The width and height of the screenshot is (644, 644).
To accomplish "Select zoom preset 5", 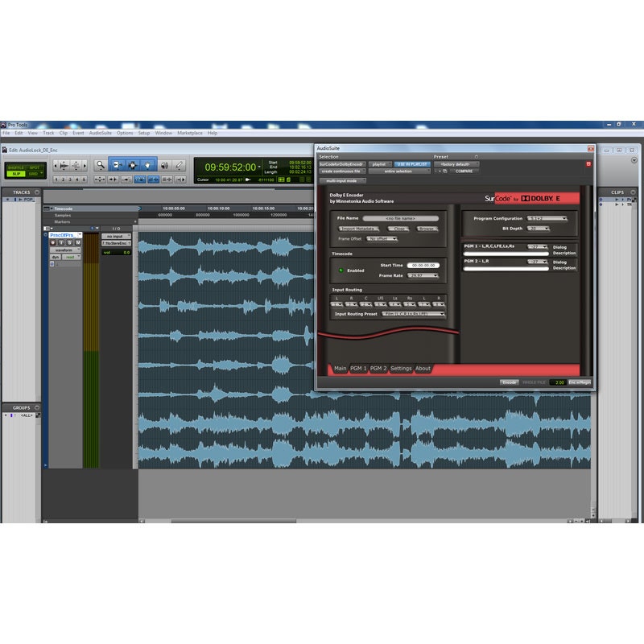I will 85,180.
